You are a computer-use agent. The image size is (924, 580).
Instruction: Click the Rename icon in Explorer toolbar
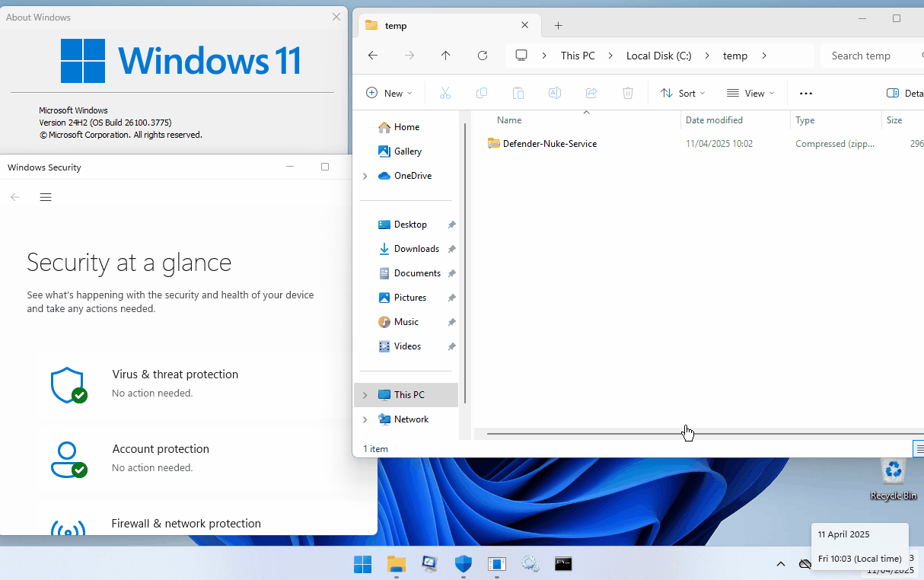[x=555, y=93]
